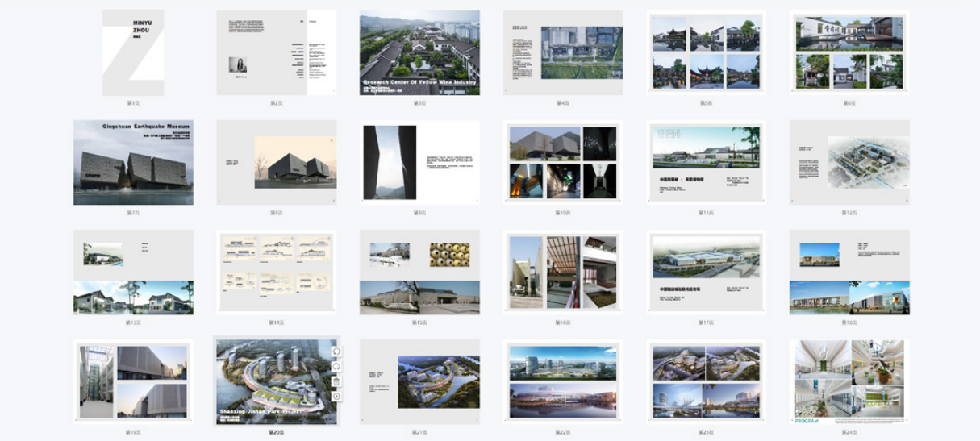Image resolution: width=980 pixels, height=441 pixels.
Task: Click the '第16页' page label
Action: (x=563, y=322)
